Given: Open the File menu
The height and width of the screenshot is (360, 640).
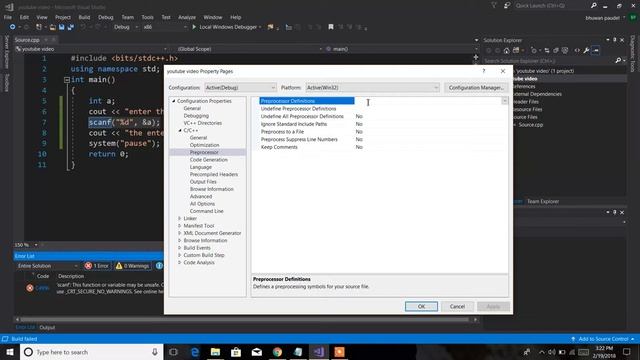Looking at the screenshot, I should click(x=8, y=17).
